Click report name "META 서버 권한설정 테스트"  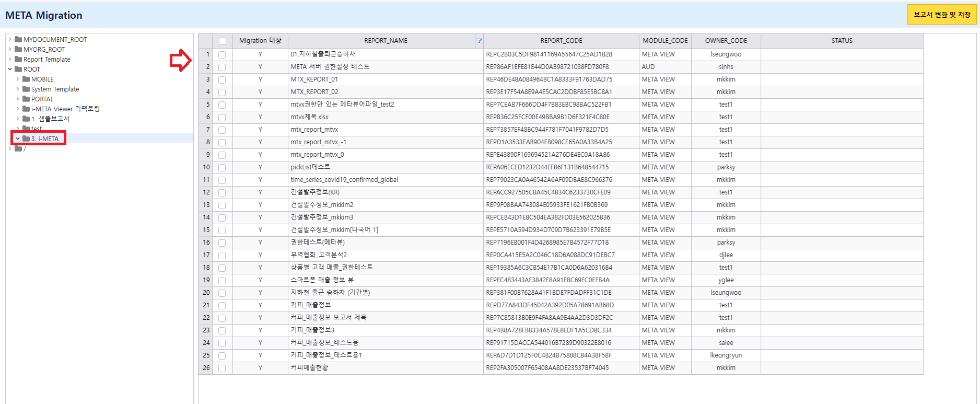pyautogui.click(x=330, y=67)
